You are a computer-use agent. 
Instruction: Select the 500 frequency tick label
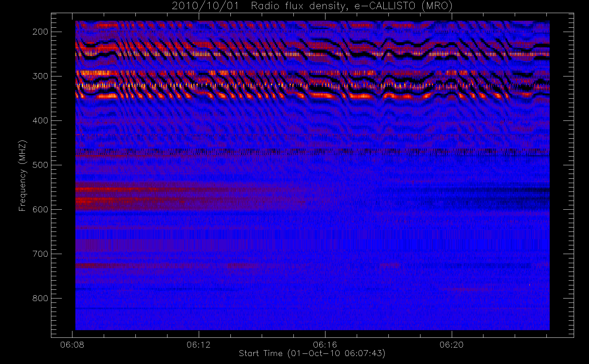[40, 165]
